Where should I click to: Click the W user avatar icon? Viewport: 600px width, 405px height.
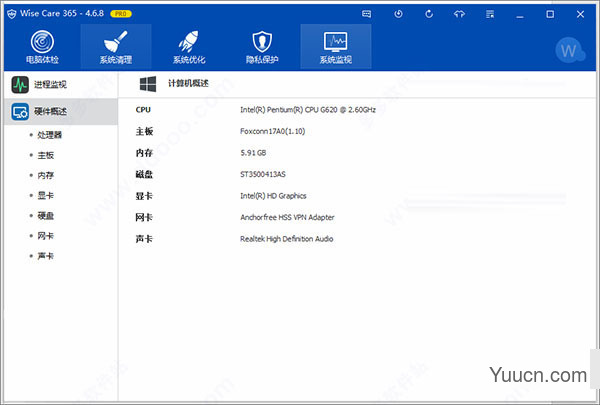tap(569, 50)
